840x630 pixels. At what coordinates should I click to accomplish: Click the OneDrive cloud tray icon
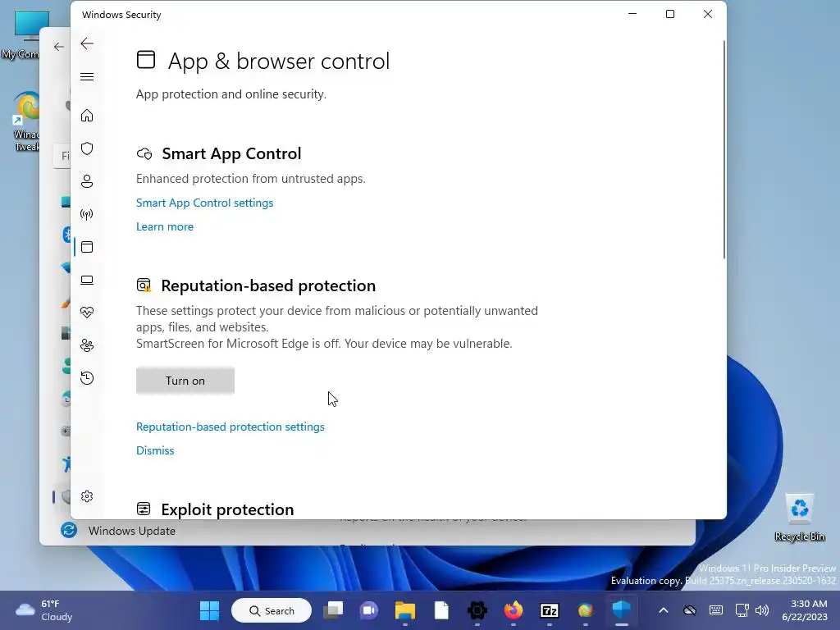pyautogui.click(x=690, y=610)
